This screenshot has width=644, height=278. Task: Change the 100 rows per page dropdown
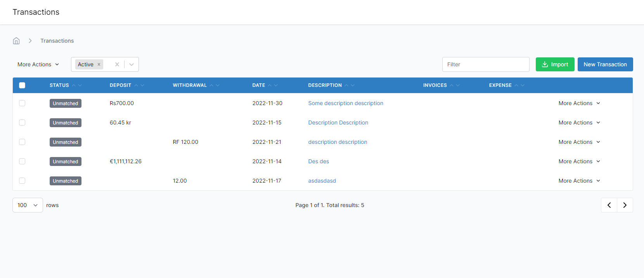tap(28, 205)
